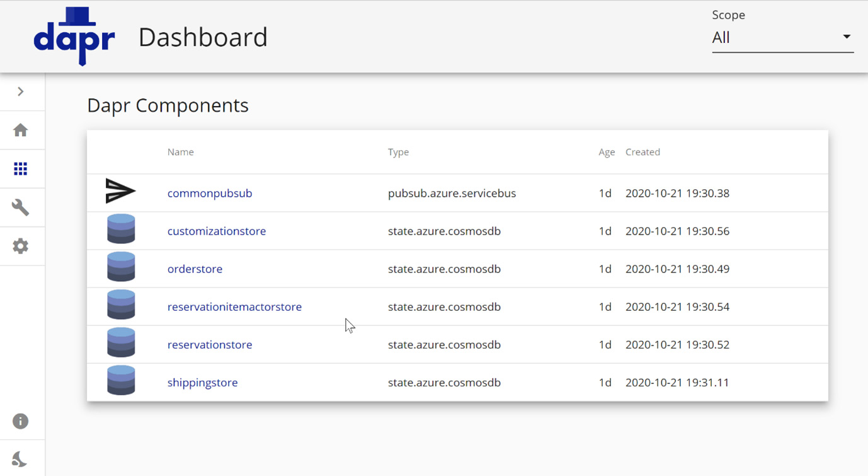Viewport: 868px width, 476px height.
Task: Open the reservationstore component link
Action: pos(210,344)
